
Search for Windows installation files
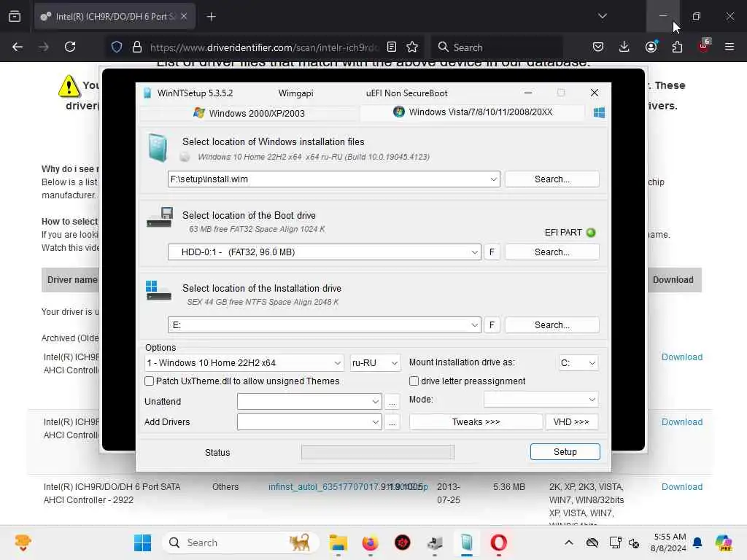(x=551, y=179)
